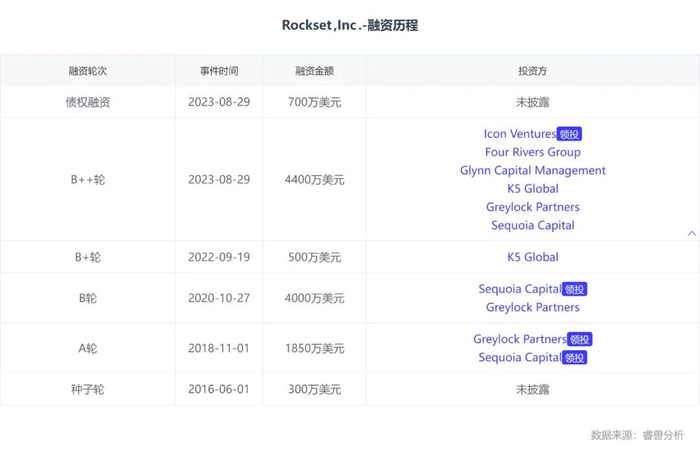The width and height of the screenshot is (700, 463).
Task: Click the 投资方 column header
Action: [532, 72]
